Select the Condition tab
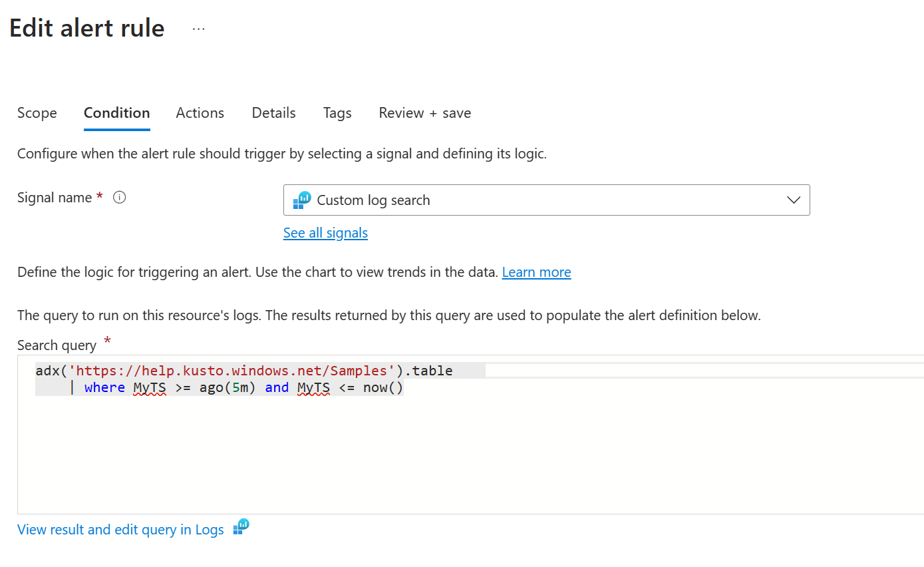Image resolution: width=924 pixels, height=567 pixels. pyautogui.click(x=116, y=112)
